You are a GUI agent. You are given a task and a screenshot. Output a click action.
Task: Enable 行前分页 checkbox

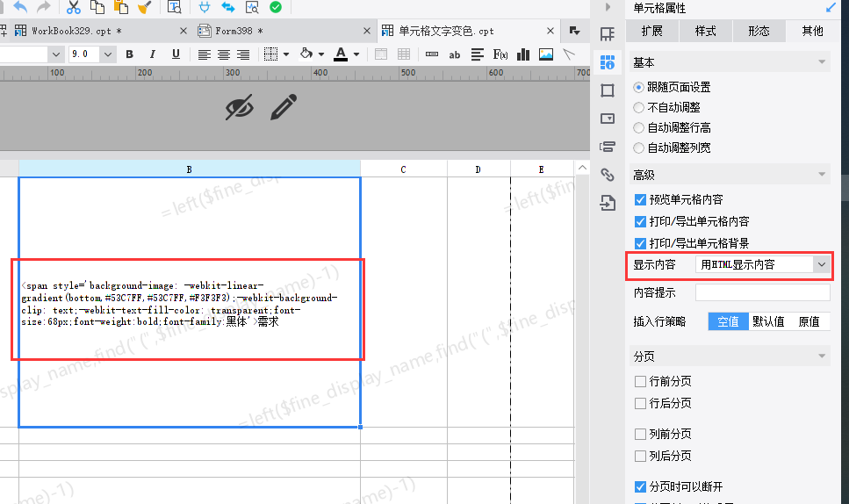tap(640, 382)
